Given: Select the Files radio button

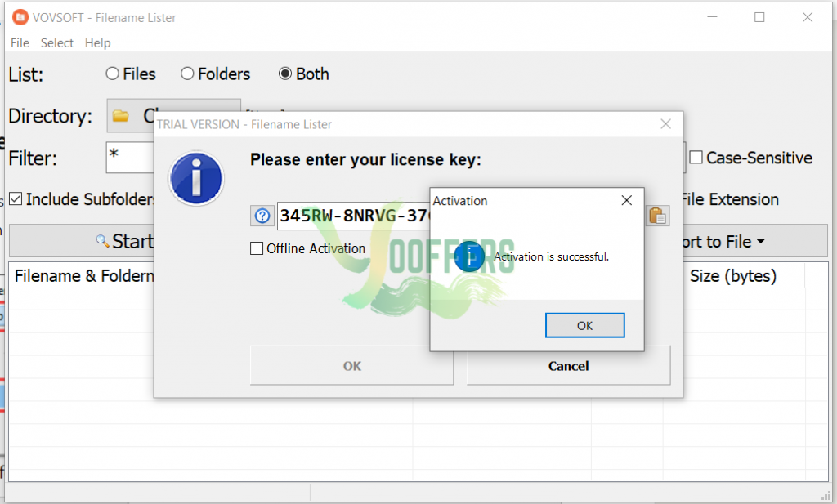Looking at the screenshot, I should coord(112,74).
